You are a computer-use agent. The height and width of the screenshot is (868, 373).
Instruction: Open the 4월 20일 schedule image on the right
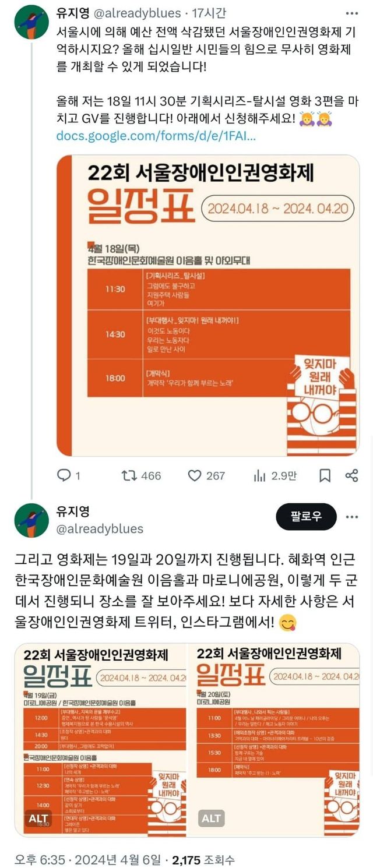point(274,739)
